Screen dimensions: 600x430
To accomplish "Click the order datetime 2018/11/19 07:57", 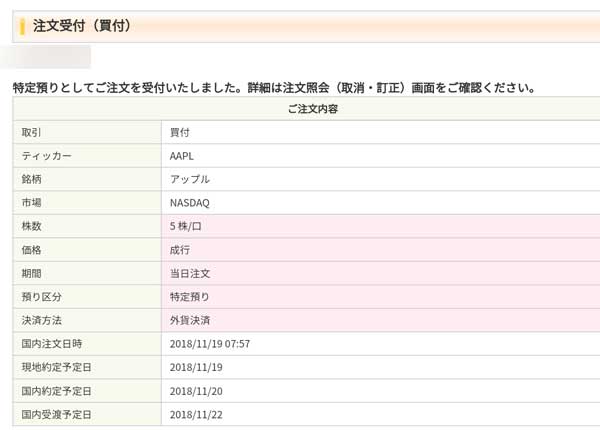I will [209, 344].
